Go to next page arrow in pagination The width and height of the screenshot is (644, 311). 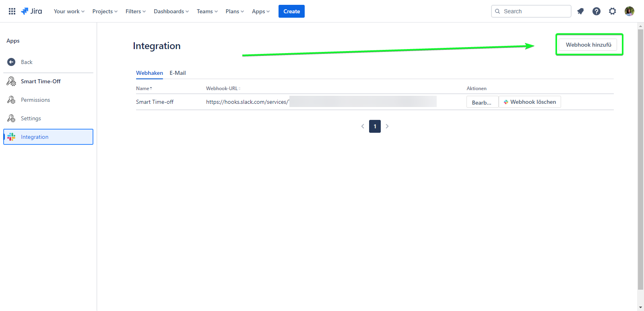[x=387, y=126]
